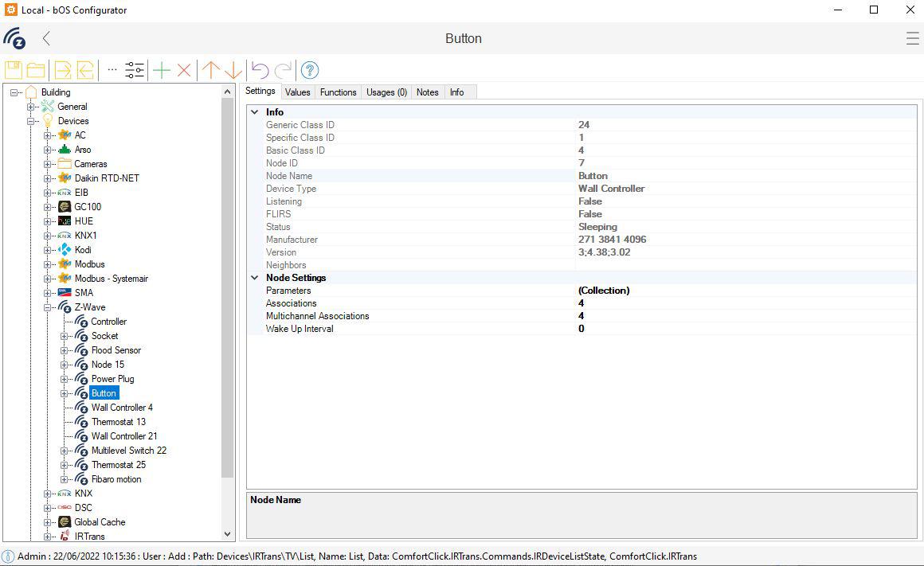Select the Power Plug tree item
Image resolution: width=924 pixels, height=566 pixels.
coord(112,379)
